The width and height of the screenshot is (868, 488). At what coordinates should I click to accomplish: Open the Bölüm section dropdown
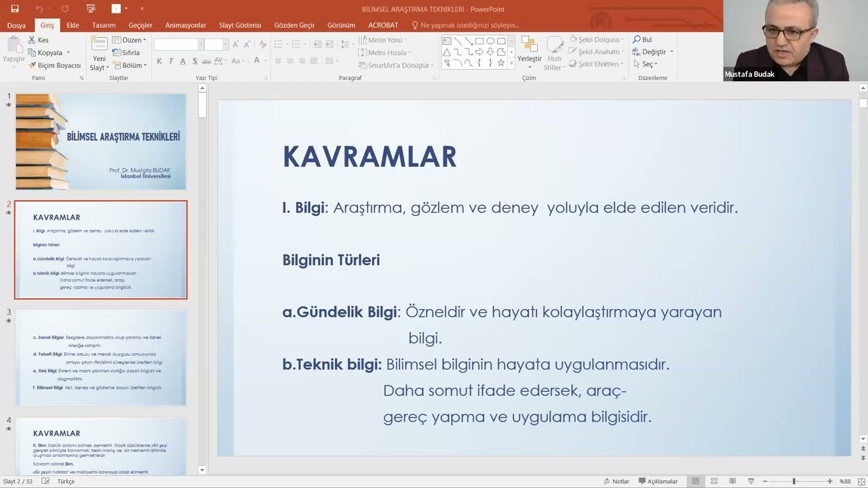coord(129,65)
